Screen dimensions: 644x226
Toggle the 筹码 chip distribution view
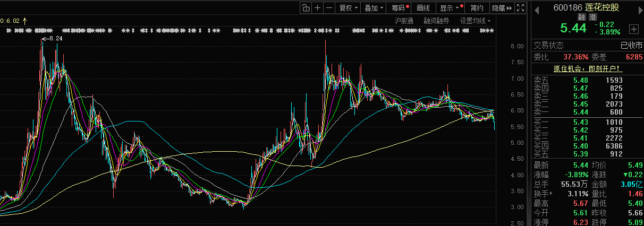click(x=399, y=8)
